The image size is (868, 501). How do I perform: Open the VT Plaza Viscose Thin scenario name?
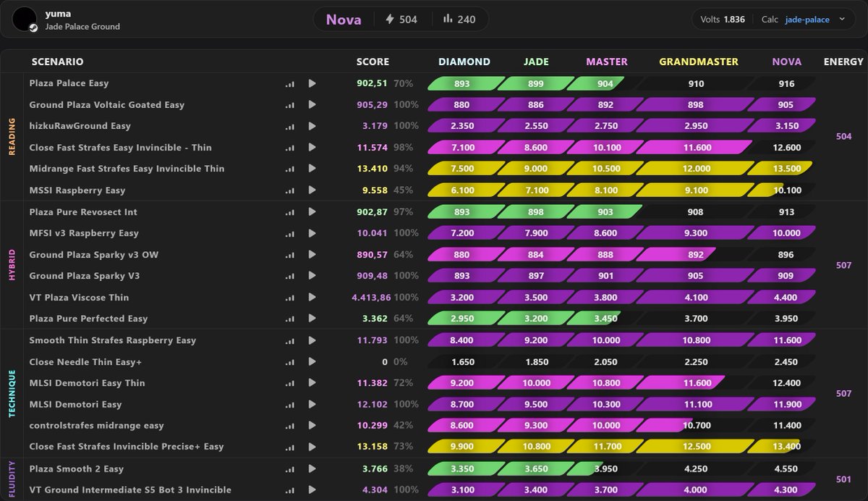coord(79,298)
